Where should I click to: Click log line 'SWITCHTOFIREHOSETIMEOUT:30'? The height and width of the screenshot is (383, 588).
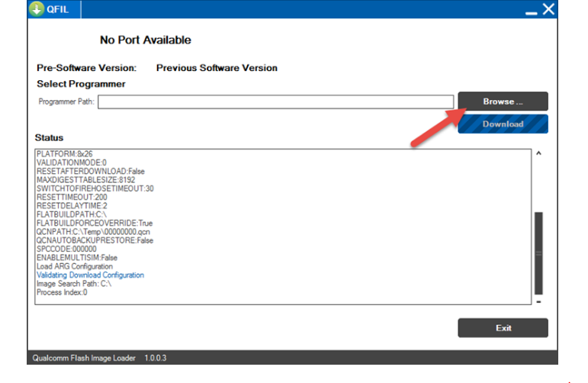95,188
